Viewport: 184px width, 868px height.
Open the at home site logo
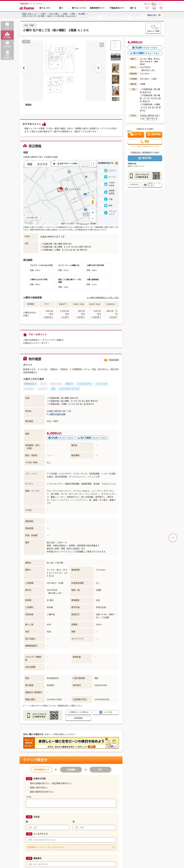(27, 8)
